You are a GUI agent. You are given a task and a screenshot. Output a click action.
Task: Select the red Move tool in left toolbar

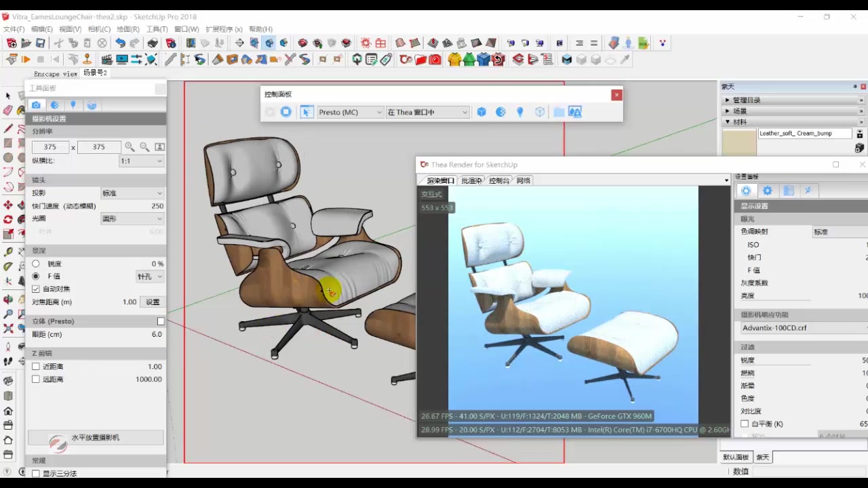8,205
